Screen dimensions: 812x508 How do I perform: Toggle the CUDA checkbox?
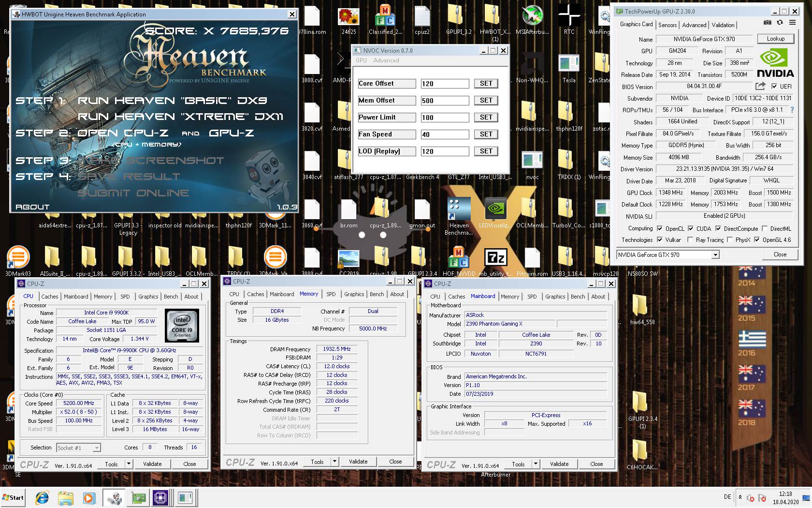click(x=691, y=228)
